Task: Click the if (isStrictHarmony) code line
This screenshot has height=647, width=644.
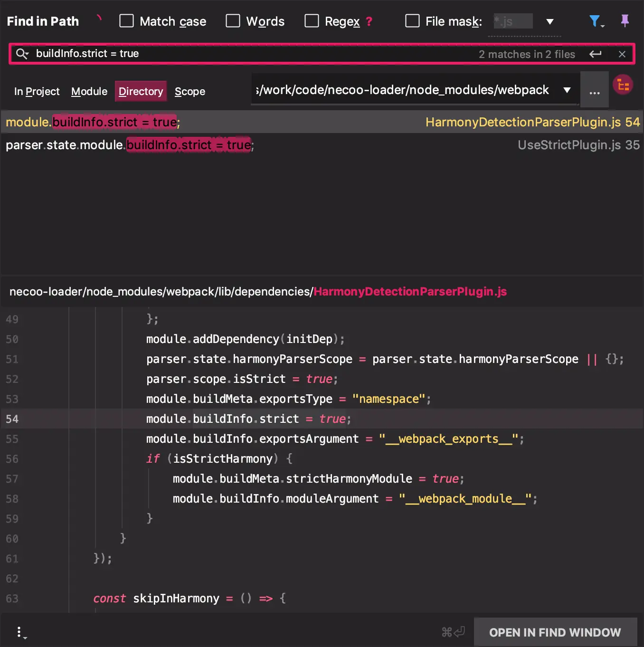Action: point(219,459)
